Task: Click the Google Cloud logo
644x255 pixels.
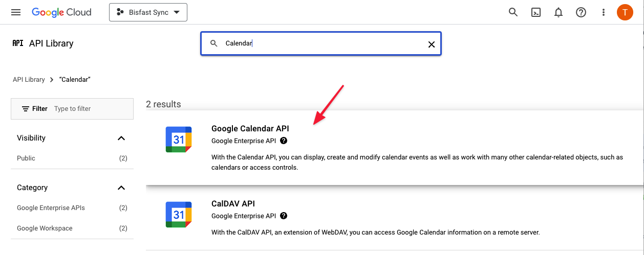Action: coord(61,12)
